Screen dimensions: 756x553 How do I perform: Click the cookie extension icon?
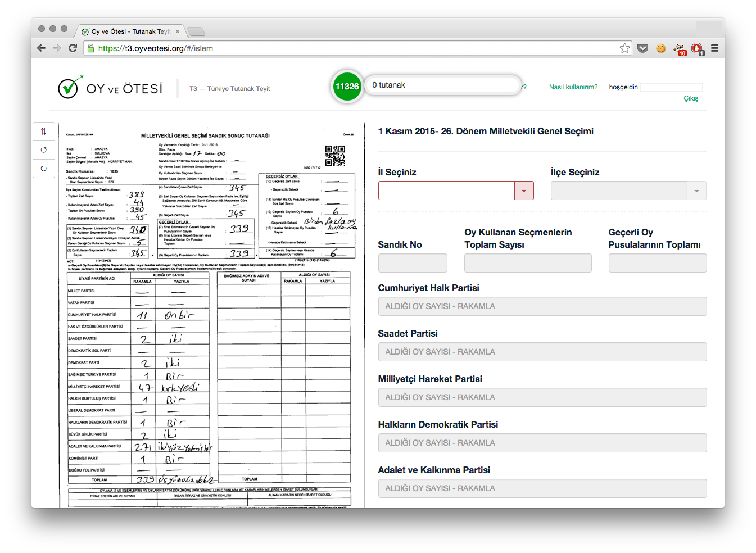(661, 48)
